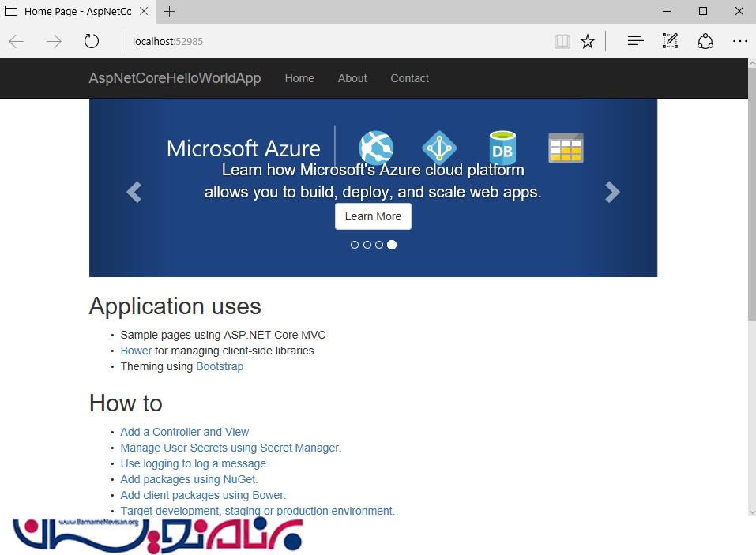Select the first carousel indicator dot
This screenshot has height=555, width=756.
355,245
